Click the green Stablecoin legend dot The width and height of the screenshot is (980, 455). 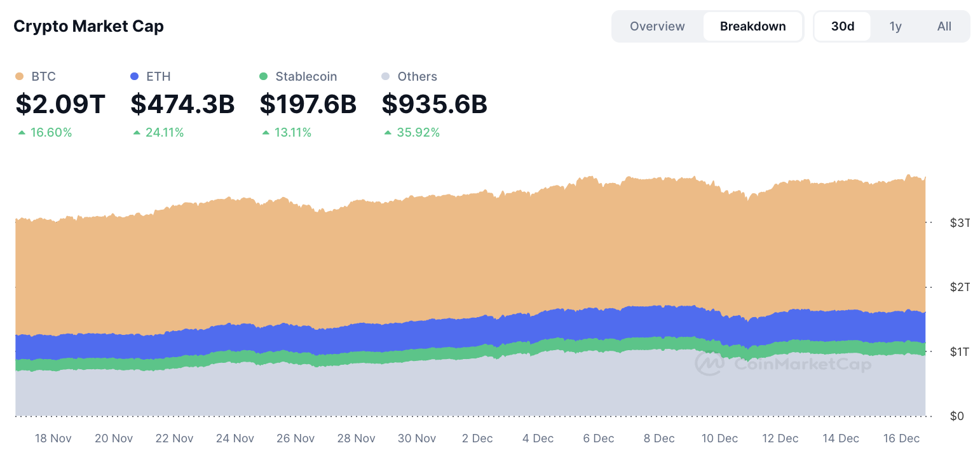pyautogui.click(x=264, y=76)
